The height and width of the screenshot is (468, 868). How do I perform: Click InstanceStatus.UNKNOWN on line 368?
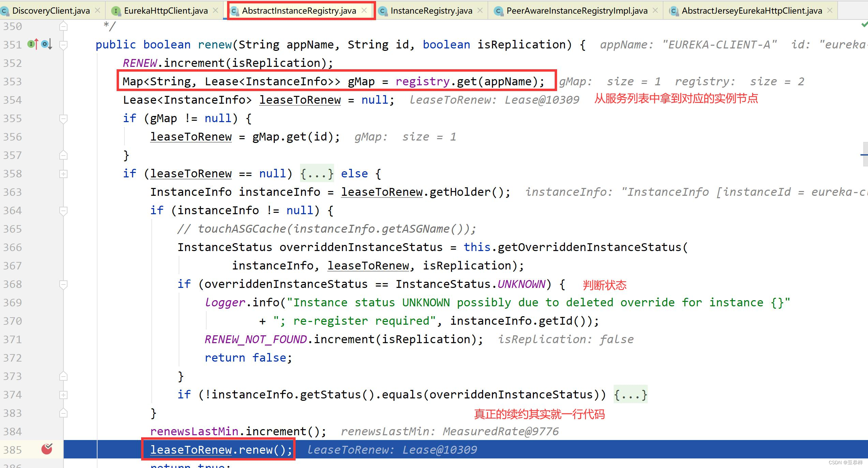(470, 284)
